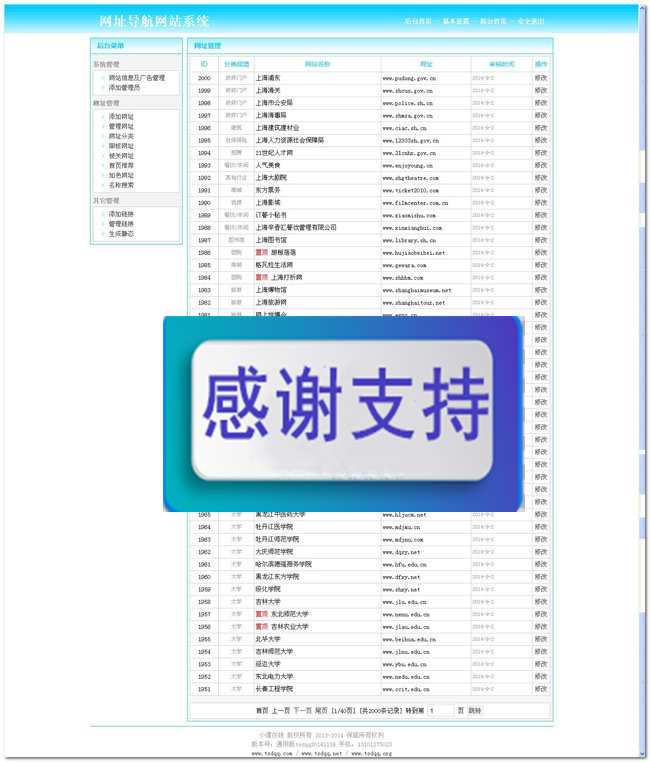Go to 前台首页 from the top navigation
The height and width of the screenshot is (762, 650).
pyautogui.click(x=493, y=21)
